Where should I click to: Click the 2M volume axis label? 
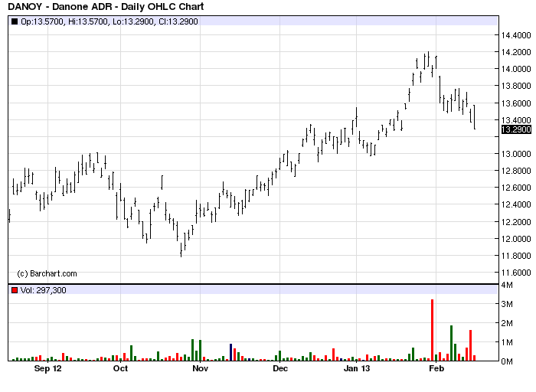(507, 323)
